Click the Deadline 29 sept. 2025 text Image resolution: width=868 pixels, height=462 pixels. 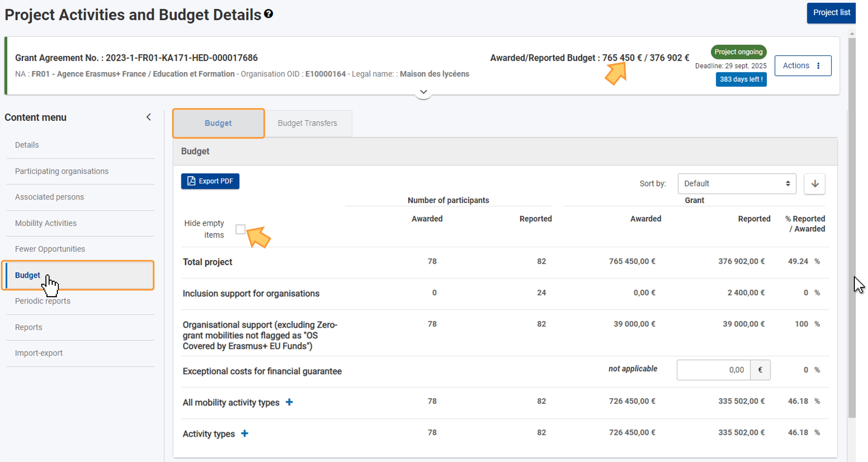tap(731, 66)
